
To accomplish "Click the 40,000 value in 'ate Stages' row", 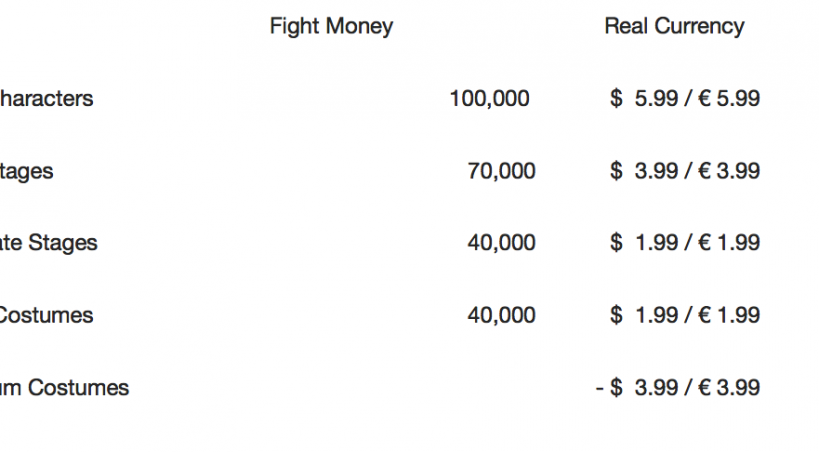I will tap(501, 243).
